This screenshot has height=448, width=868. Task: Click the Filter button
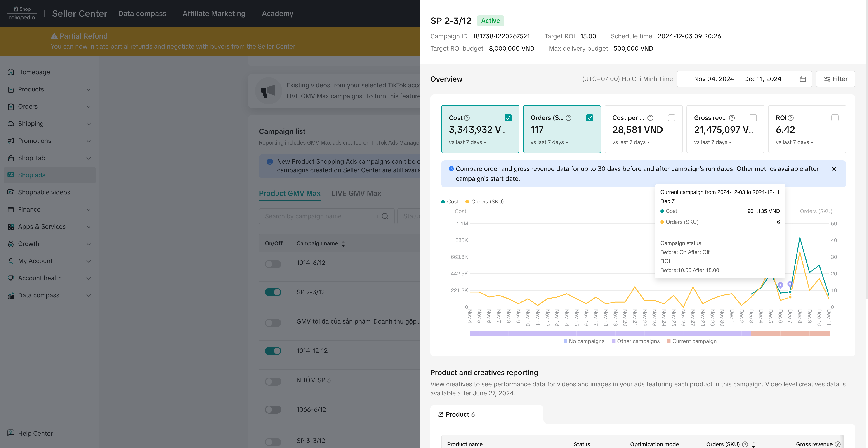[x=835, y=79]
